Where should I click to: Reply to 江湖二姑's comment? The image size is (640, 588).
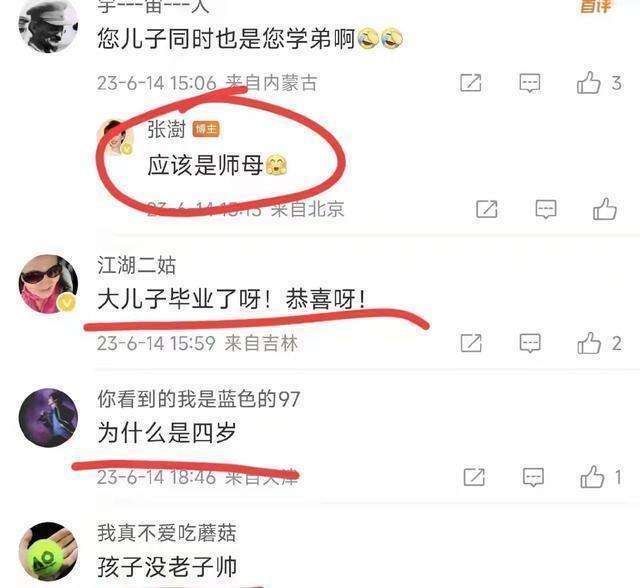tap(530, 343)
